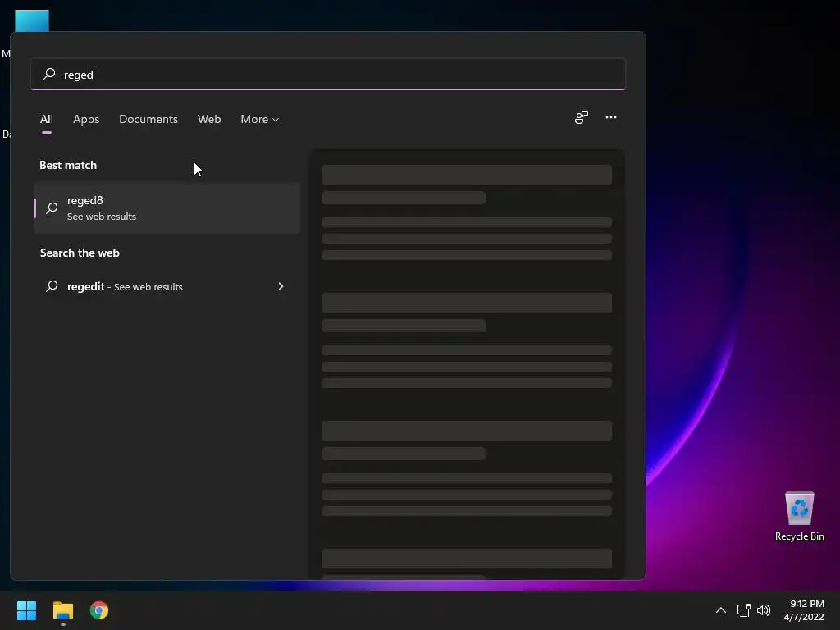The width and height of the screenshot is (840, 630).
Task: Expand regedit result with chevron arrow
Action: coord(281,286)
